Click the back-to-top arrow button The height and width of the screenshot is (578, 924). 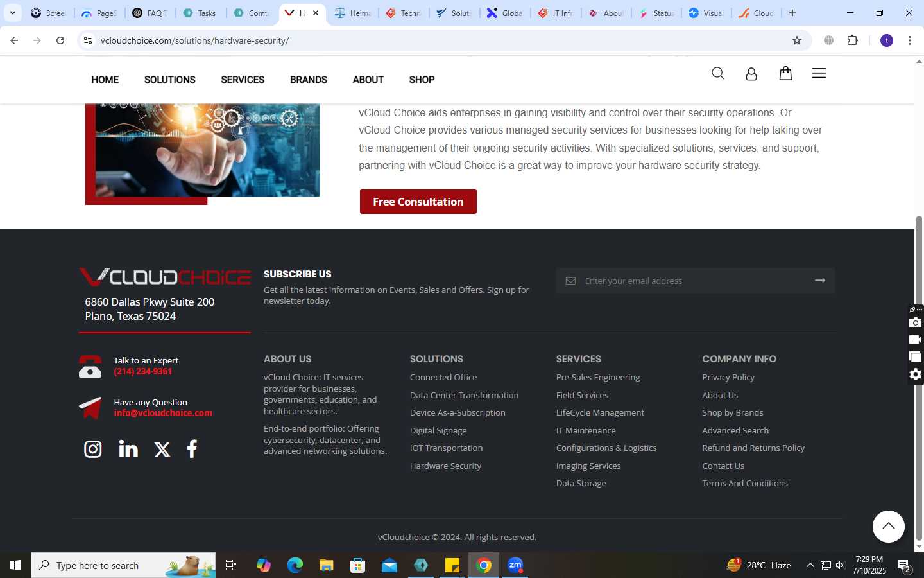(x=888, y=527)
